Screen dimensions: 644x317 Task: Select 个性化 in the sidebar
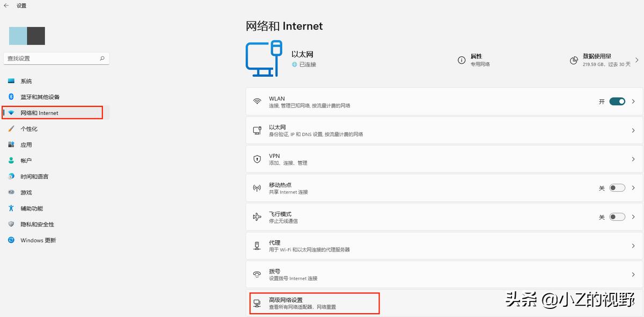32,128
